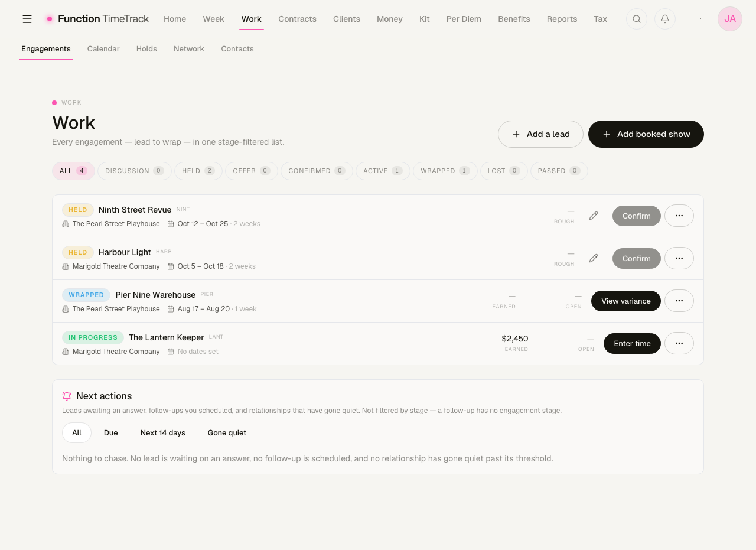Open more options for Pier Nine Warehouse
The image size is (756, 550).
679,301
